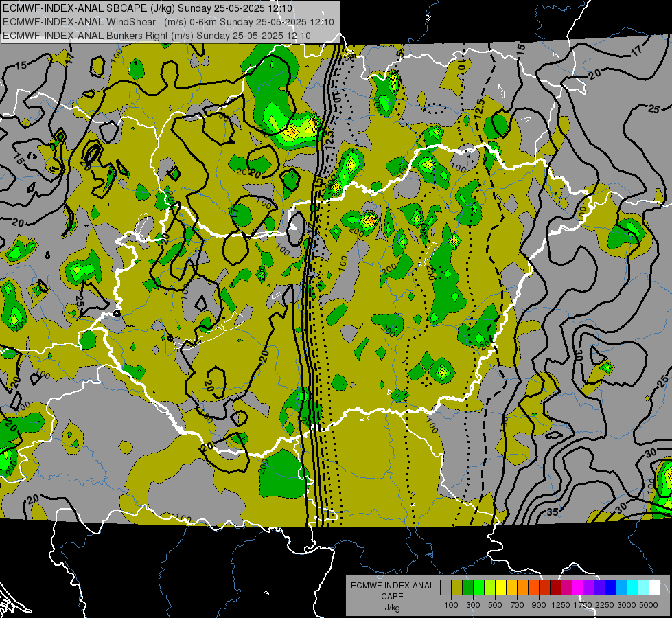Click the legend value 1750
672x618 pixels.
tap(583, 605)
